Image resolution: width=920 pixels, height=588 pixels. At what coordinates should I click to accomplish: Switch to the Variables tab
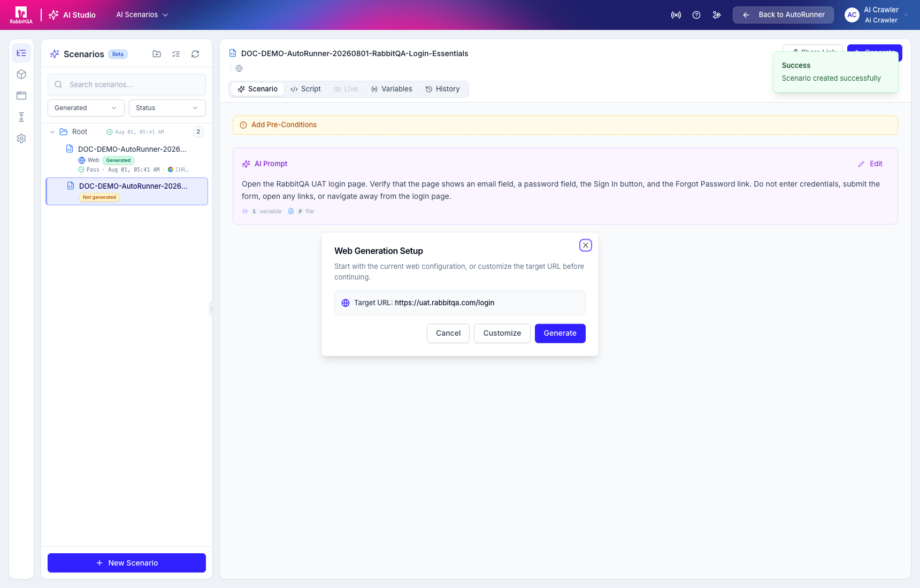392,89
